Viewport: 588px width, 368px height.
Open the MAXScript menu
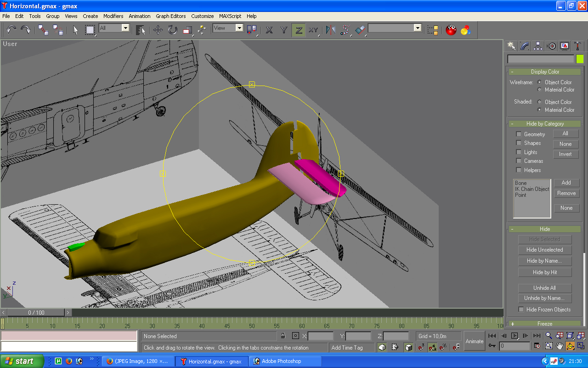[230, 16]
